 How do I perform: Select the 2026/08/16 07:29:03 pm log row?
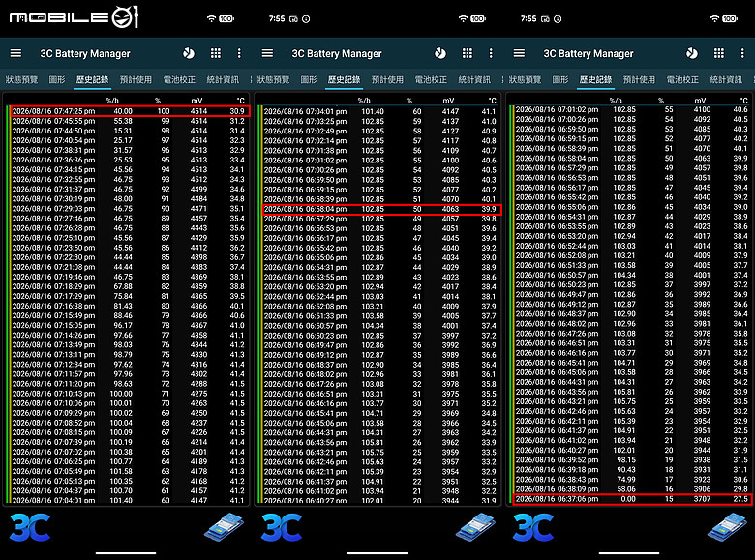tap(129, 208)
